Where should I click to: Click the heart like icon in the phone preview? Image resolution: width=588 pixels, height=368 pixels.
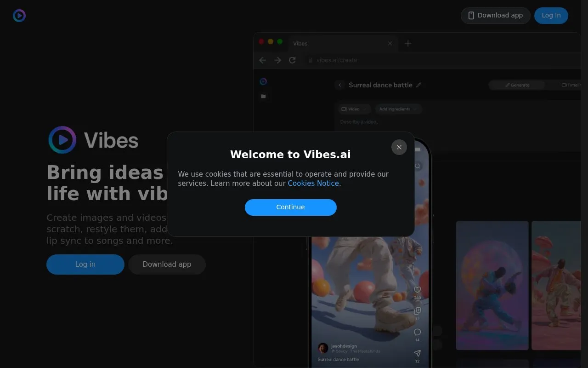(418, 290)
